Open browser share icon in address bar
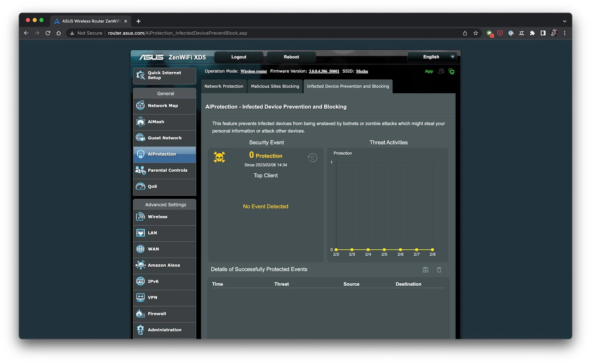Image resolution: width=591 pixels, height=364 pixels. point(465,33)
